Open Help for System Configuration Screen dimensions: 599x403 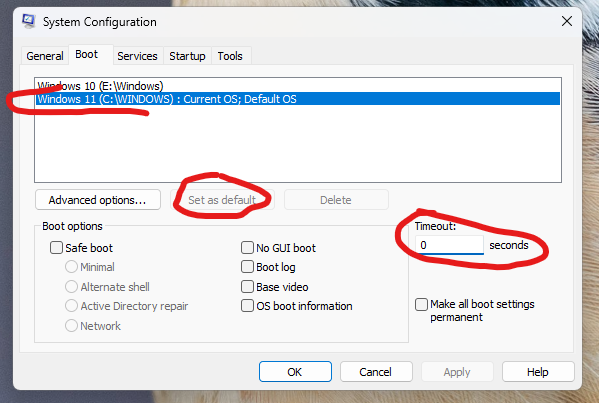pos(538,372)
